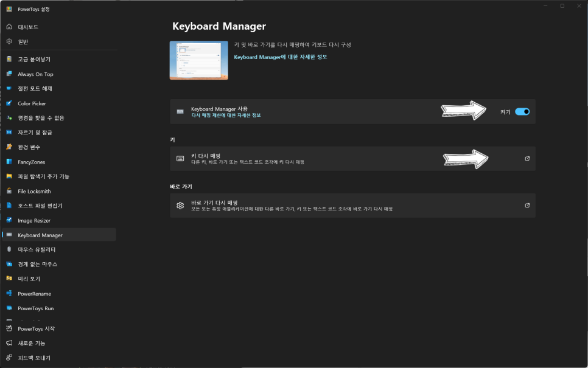Viewport: 588px width, 368px height.
Task: Click the 자르기 및 잠금 icon
Action: point(9,132)
